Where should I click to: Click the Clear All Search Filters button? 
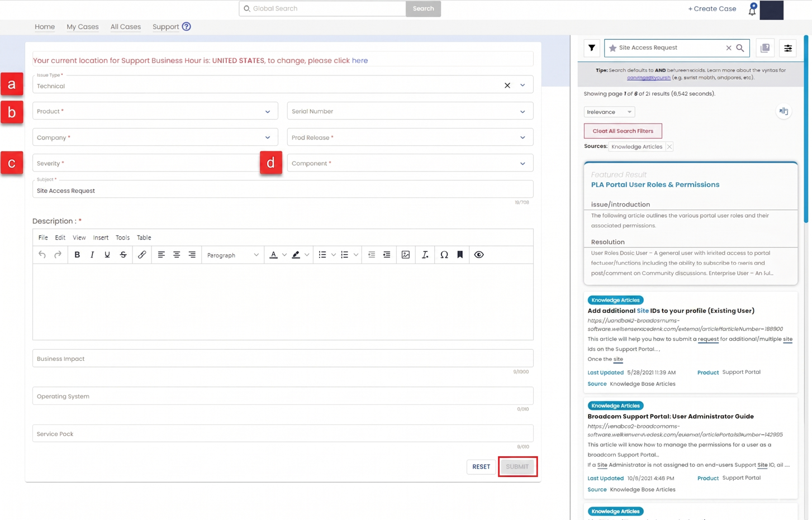click(x=623, y=131)
